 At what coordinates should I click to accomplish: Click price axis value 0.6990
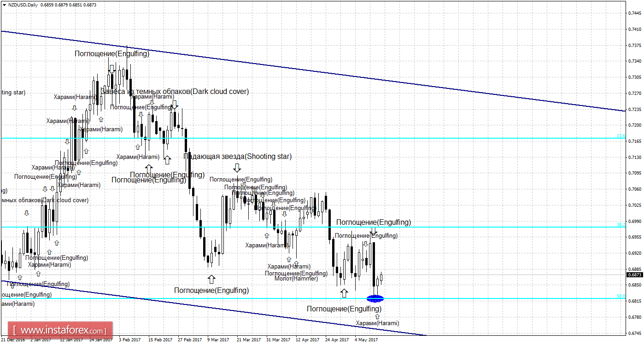(635, 222)
